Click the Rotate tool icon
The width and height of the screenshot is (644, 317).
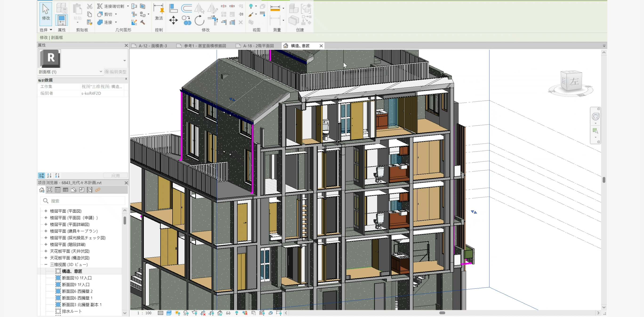coord(199,20)
